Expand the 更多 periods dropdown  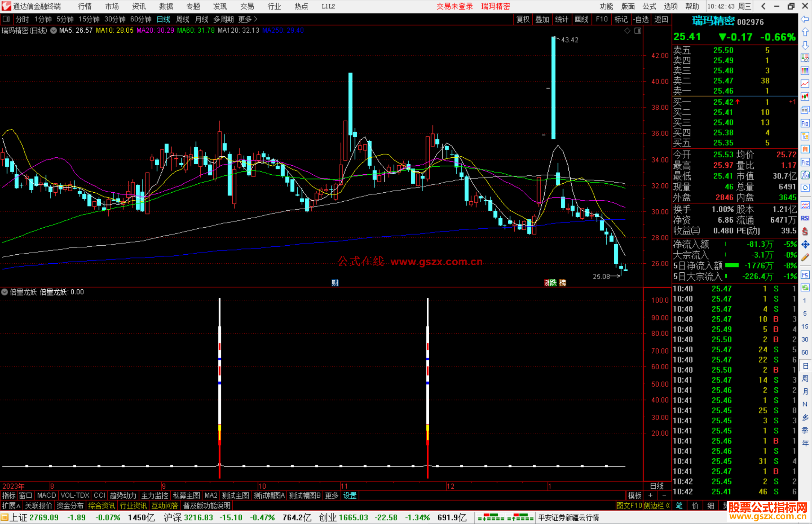(x=248, y=19)
